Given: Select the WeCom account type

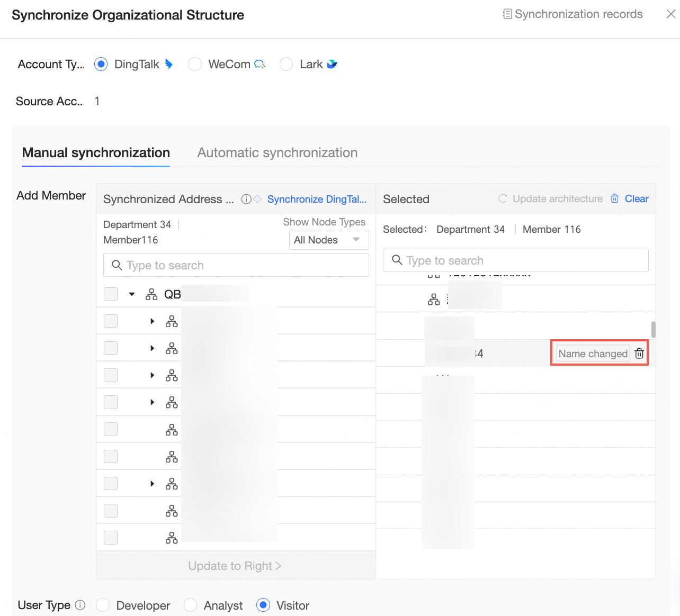Looking at the screenshot, I should coord(195,65).
